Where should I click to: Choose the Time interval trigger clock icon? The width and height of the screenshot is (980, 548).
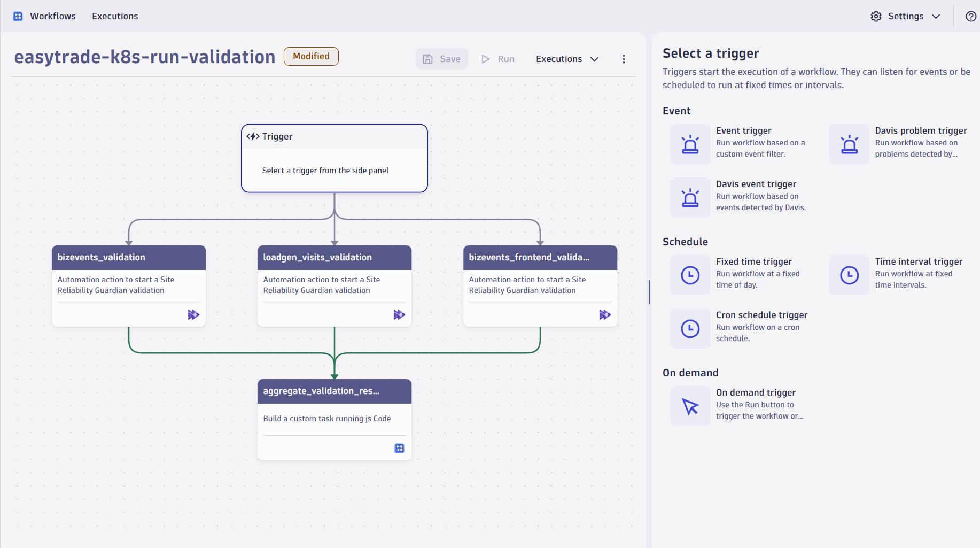point(849,275)
